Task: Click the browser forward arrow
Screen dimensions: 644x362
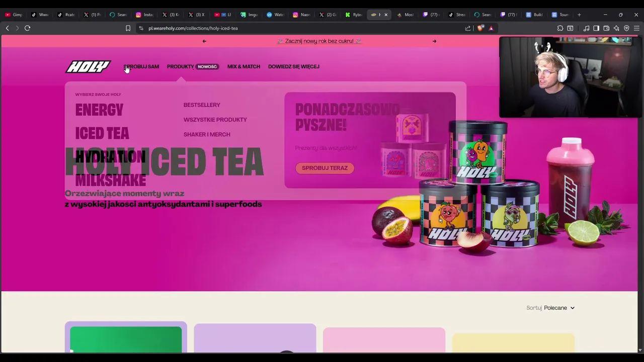Action: pyautogui.click(x=17, y=28)
